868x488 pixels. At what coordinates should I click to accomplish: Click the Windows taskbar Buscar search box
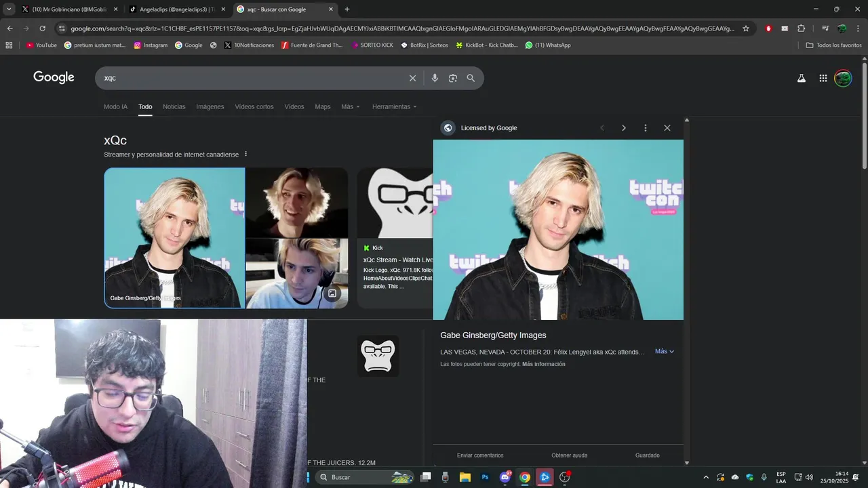(364, 477)
